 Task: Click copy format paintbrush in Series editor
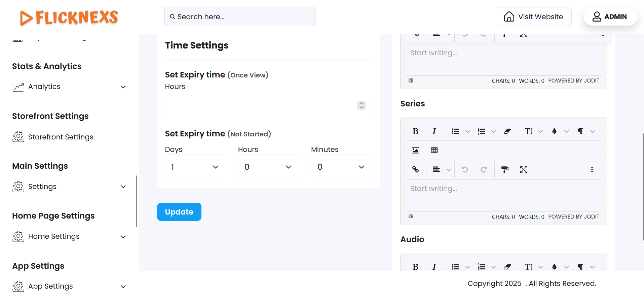tap(505, 169)
